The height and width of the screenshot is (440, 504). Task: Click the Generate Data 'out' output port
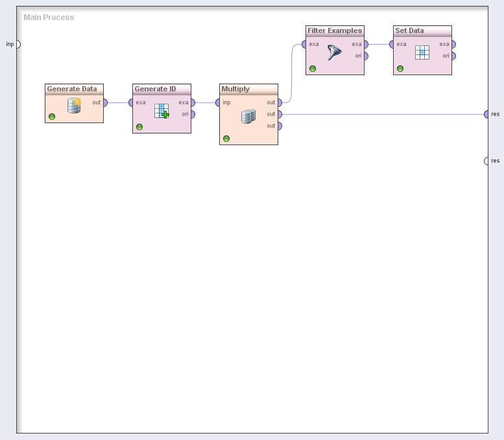[105, 102]
